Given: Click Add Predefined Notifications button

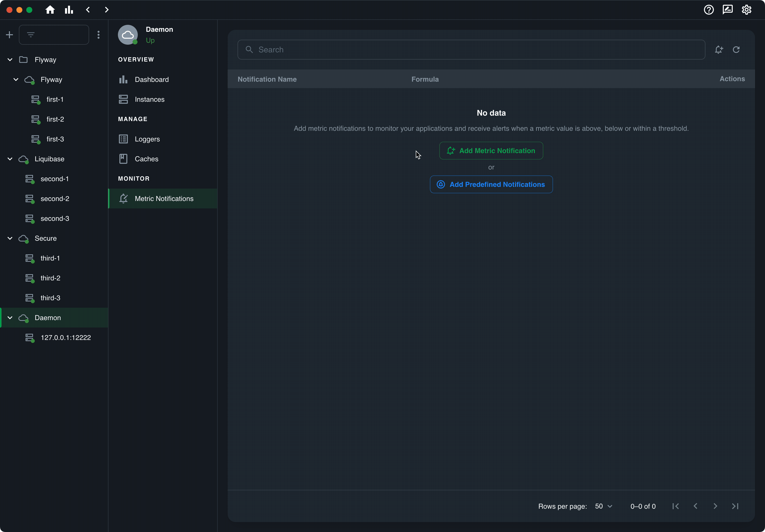Looking at the screenshot, I should point(491,184).
